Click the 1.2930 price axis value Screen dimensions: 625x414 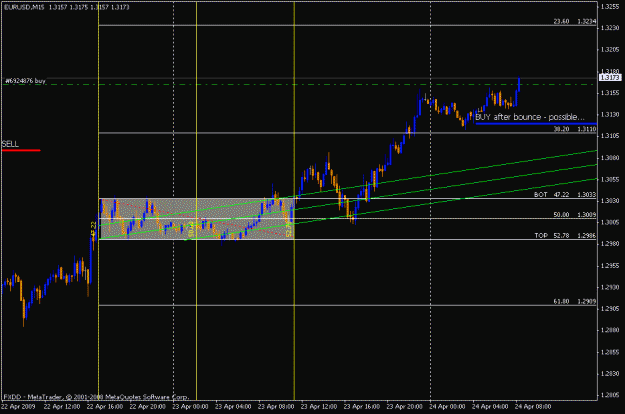(x=610, y=287)
